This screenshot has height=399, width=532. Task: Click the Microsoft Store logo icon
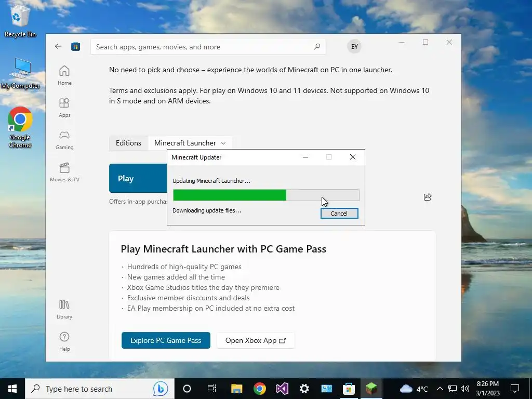75,46
